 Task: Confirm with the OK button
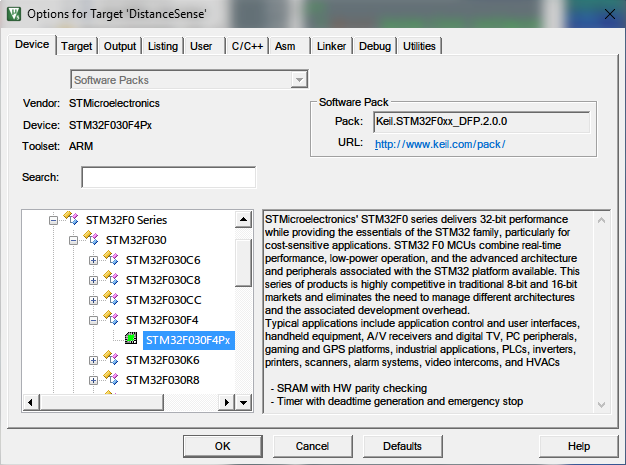pos(223,446)
